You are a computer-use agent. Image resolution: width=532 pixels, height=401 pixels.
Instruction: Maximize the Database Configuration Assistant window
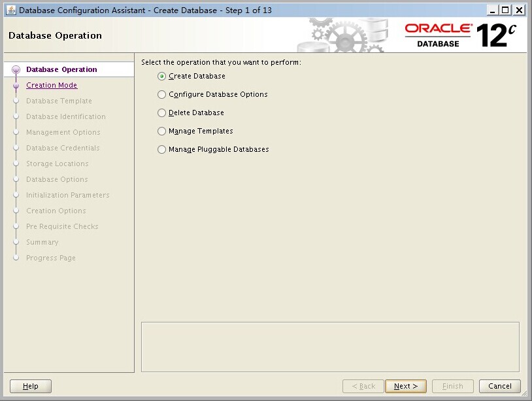click(x=505, y=10)
